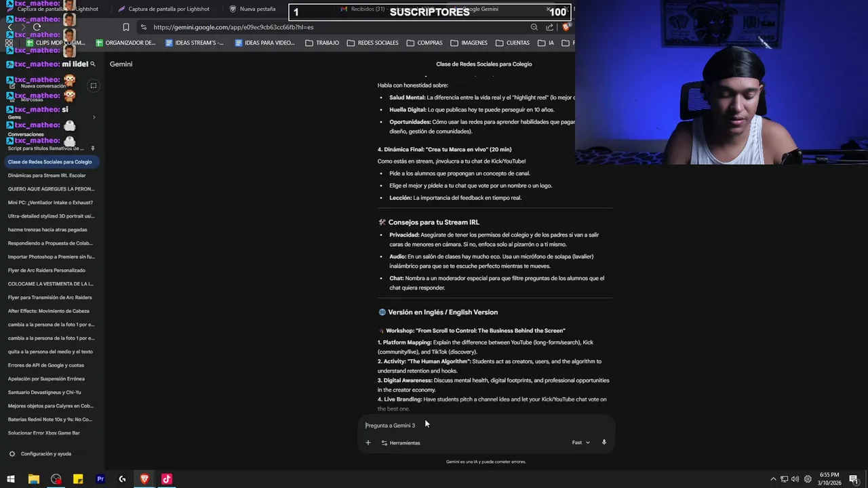868x488 pixels.
Task: Open chat "Clase de Redes Sociales para Colegio"
Action: tap(50, 162)
